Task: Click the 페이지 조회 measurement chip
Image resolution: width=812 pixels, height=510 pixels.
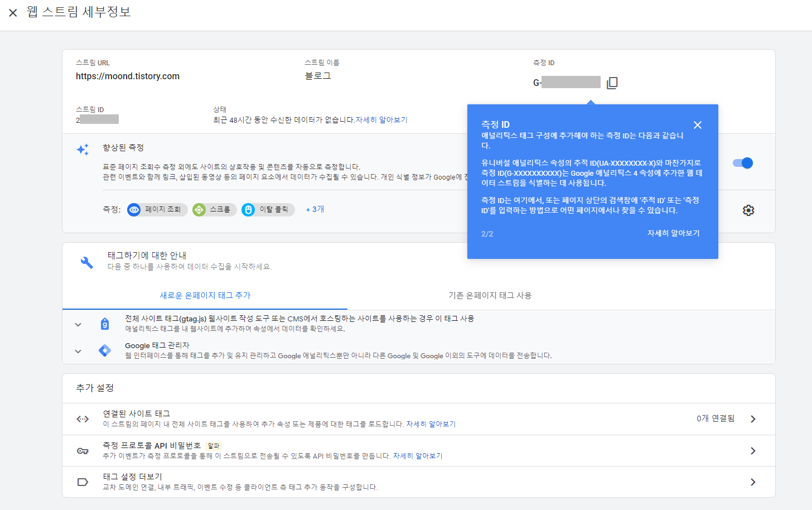Action: point(157,209)
